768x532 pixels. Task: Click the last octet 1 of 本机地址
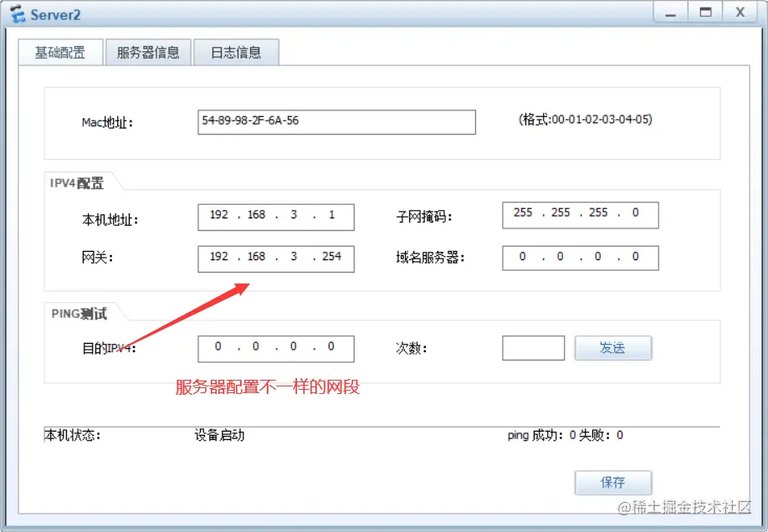click(331, 215)
